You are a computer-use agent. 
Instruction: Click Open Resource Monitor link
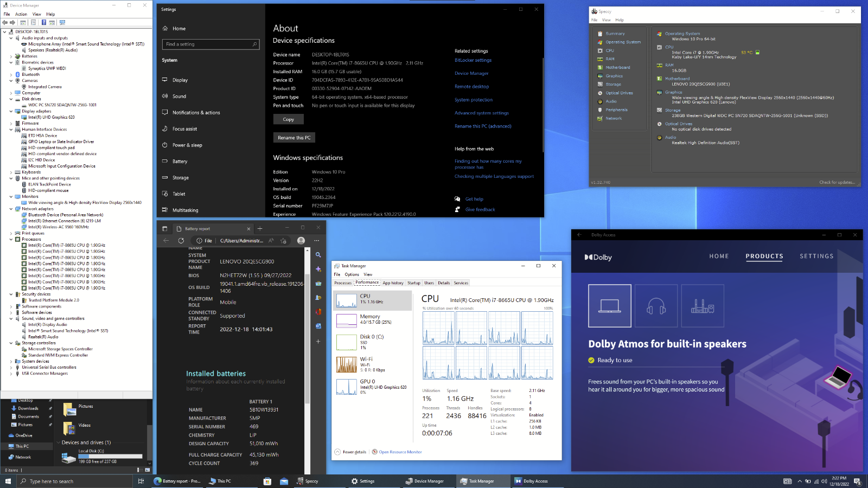[x=400, y=452]
